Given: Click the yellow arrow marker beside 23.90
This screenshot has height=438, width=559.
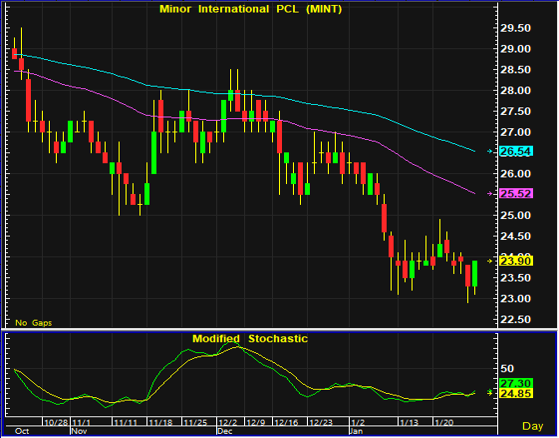Looking at the screenshot, I should pyautogui.click(x=490, y=261).
